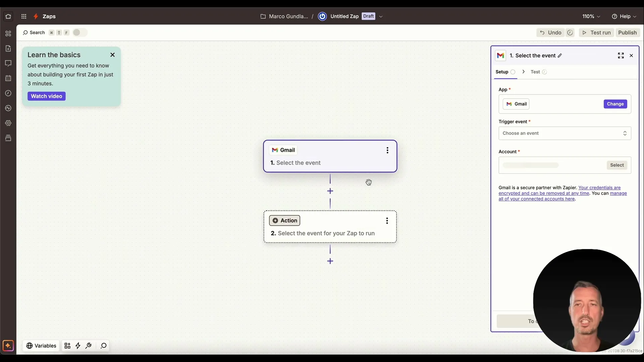Open the AI assistant icon at bottom left
The height and width of the screenshot is (362, 644).
(x=8, y=346)
